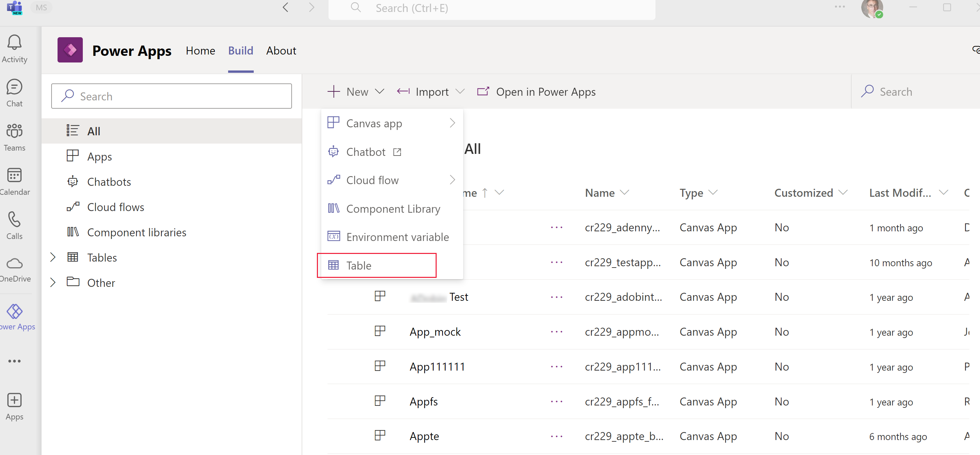Image resolution: width=980 pixels, height=455 pixels.
Task: Click the Chatbot icon in dropdown
Action: click(x=333, y=152)
